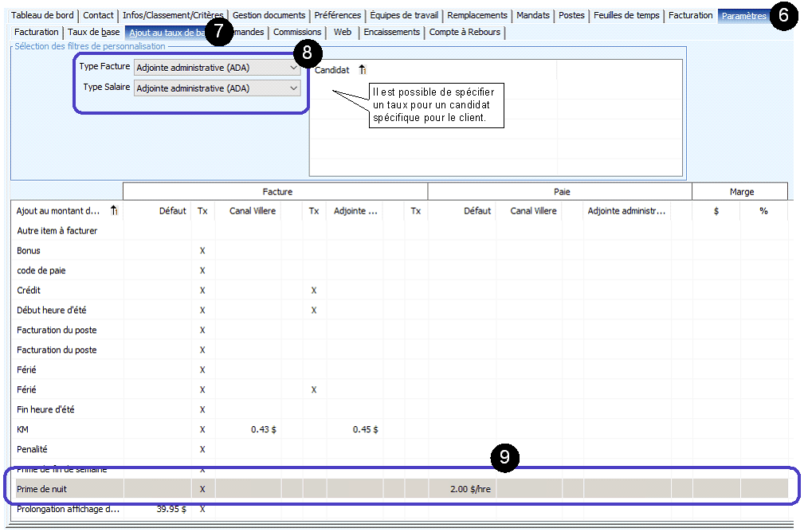Open the Gestion documents tab

269,15
